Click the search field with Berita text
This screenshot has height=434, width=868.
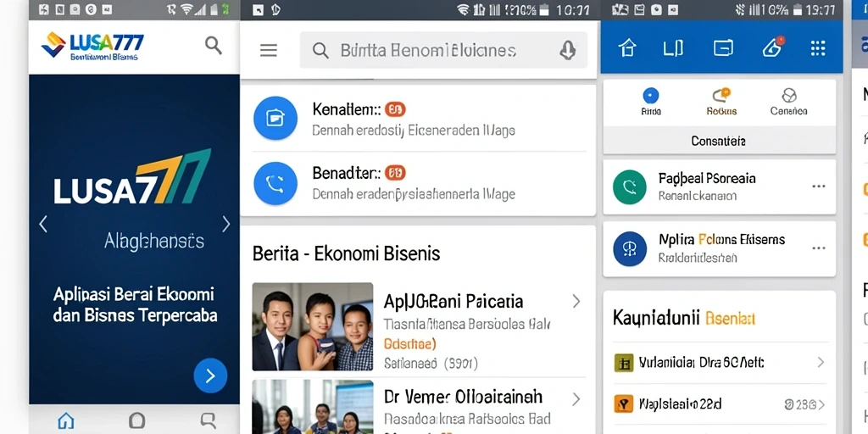tap(443, 50)
